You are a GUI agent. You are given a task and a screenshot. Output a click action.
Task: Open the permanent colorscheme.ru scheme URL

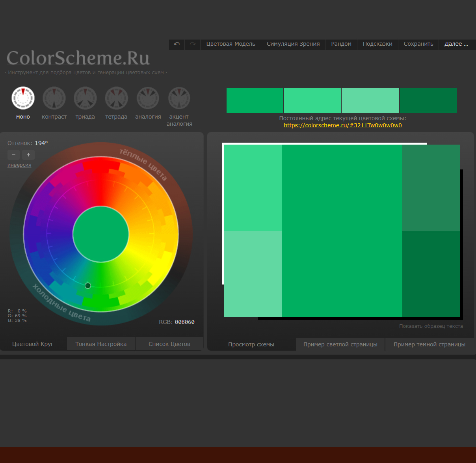343,125
